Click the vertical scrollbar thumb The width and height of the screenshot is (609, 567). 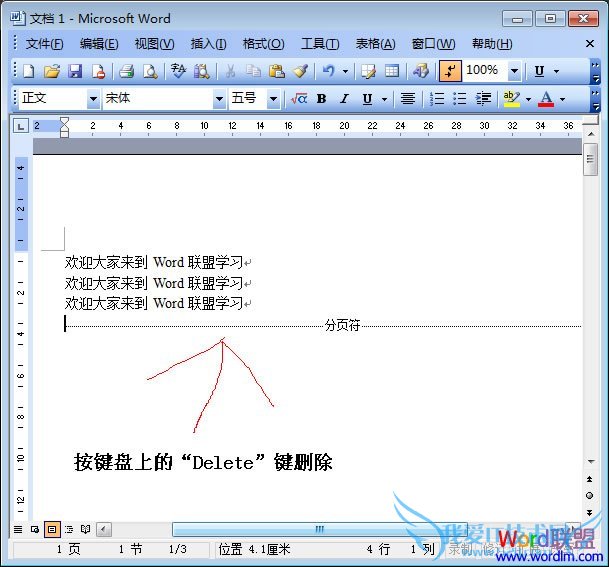coord(590,159)
